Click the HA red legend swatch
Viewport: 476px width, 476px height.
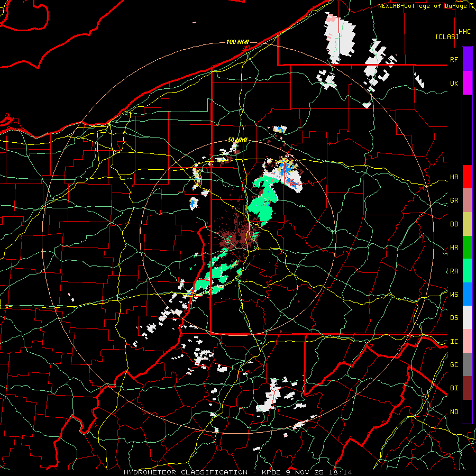coord(467,177)
